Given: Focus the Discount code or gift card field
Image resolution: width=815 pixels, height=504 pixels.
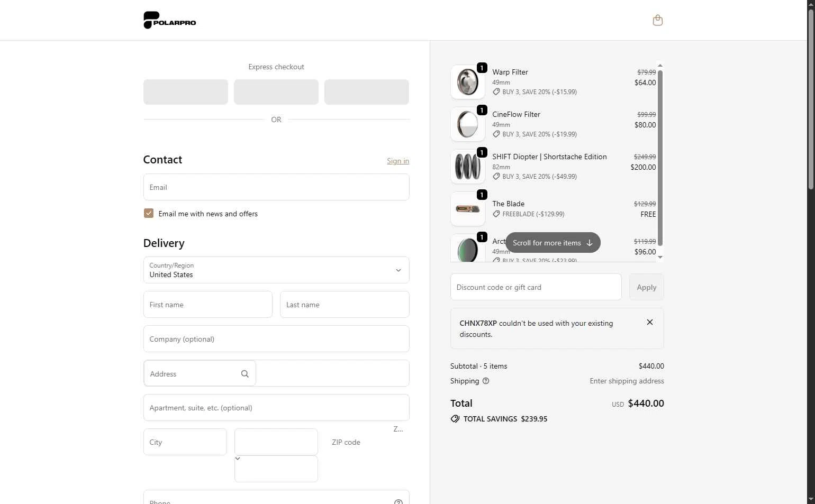Looking at the screenshot, I should [536, 287].
